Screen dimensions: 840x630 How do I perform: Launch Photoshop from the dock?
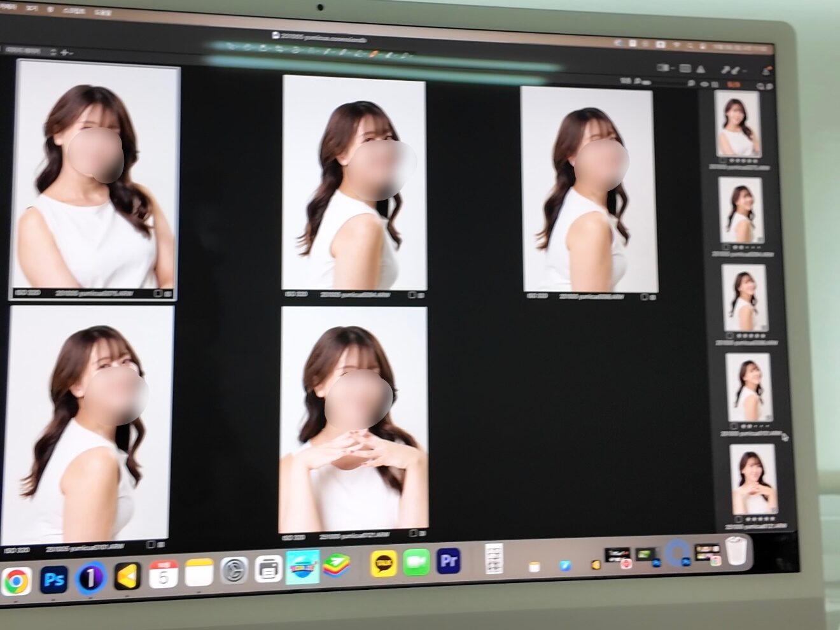53,578
